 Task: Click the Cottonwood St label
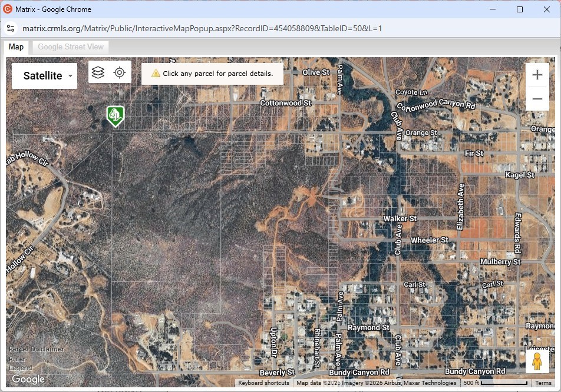point(285,103)
